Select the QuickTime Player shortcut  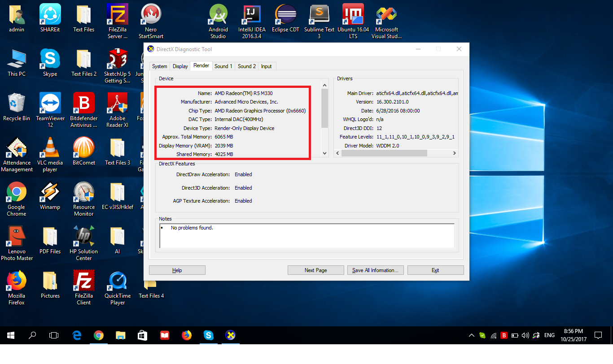click(118, 287)
